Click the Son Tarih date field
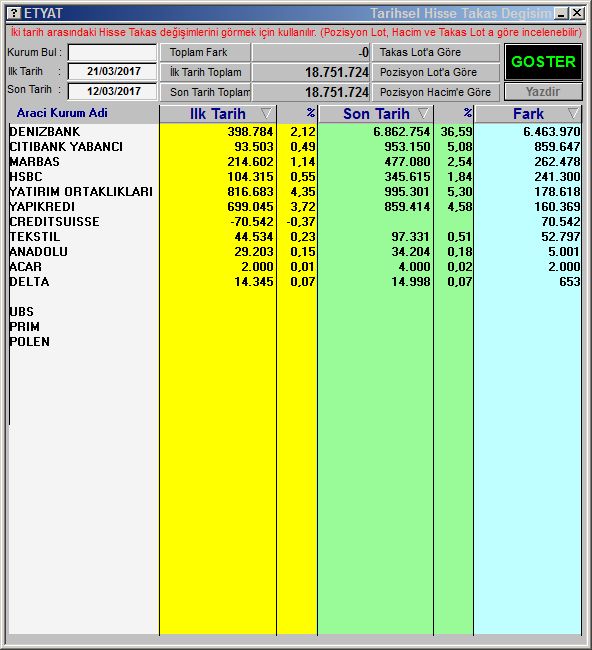This screenshot has height=650, width=592. point(112,91)
